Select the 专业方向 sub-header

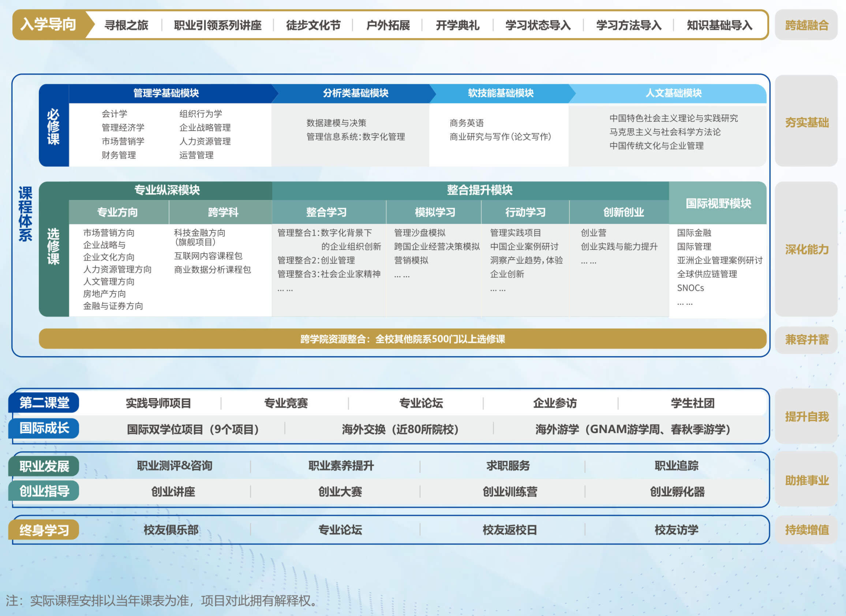pyautogui.click(x=118, y=212)
